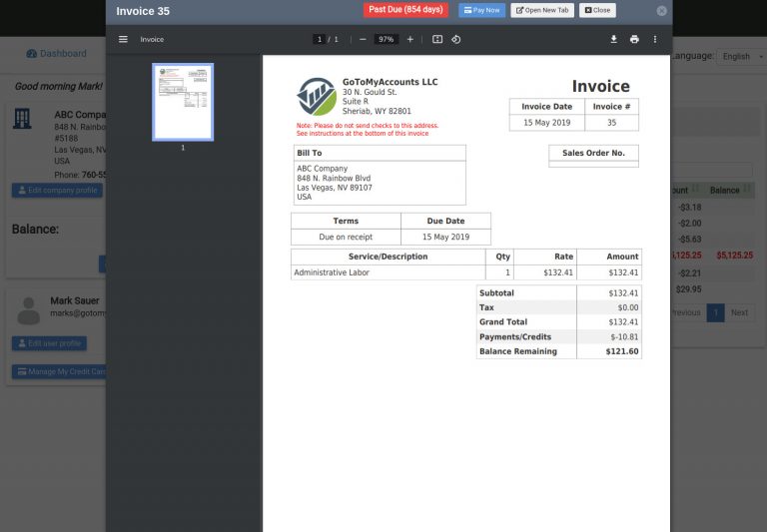The width and height of the screenshot is (767, 532).
Task: Zoom out with the minus icon
Action: coord(363,39)
